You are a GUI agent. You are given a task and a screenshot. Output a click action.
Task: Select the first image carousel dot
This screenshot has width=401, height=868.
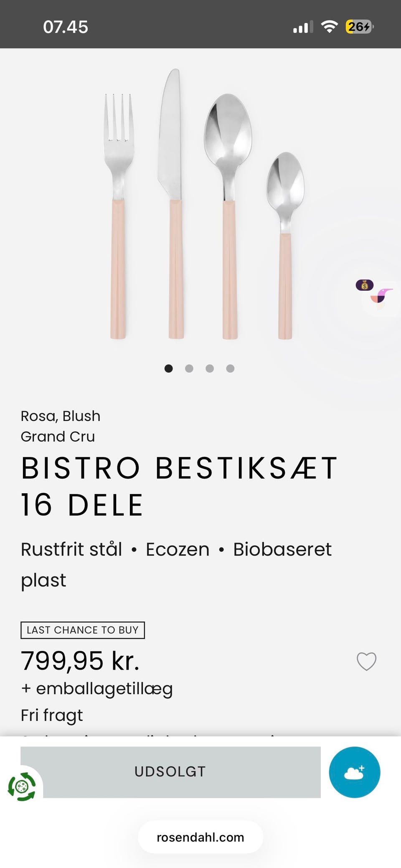(169, 368)
